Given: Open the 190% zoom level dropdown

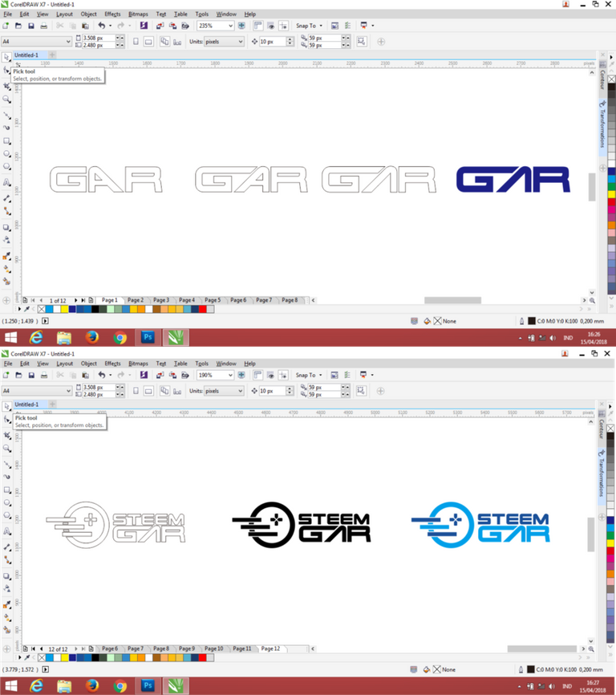Looking at the screenshot, I should (230, 375).
